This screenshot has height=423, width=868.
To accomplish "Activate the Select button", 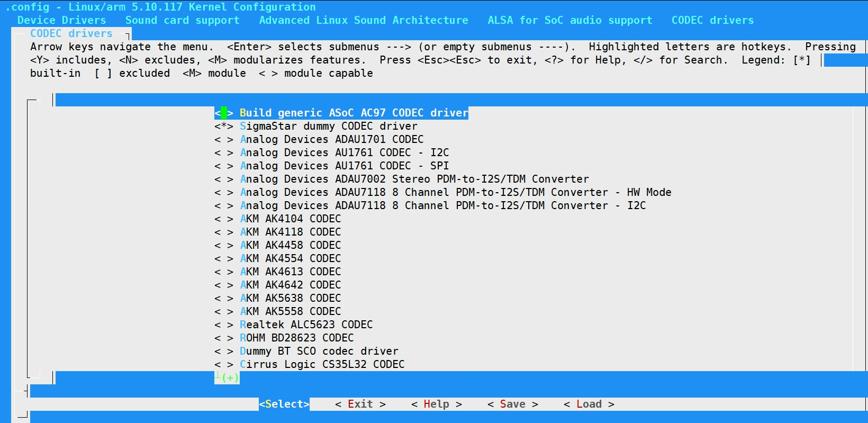I will (284, 404).
